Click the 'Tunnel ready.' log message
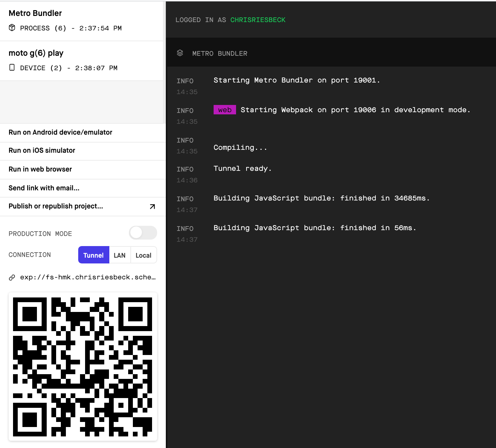The width and height of the screenshot is (496, 448). pyautogui.click(x=243, y=169)
